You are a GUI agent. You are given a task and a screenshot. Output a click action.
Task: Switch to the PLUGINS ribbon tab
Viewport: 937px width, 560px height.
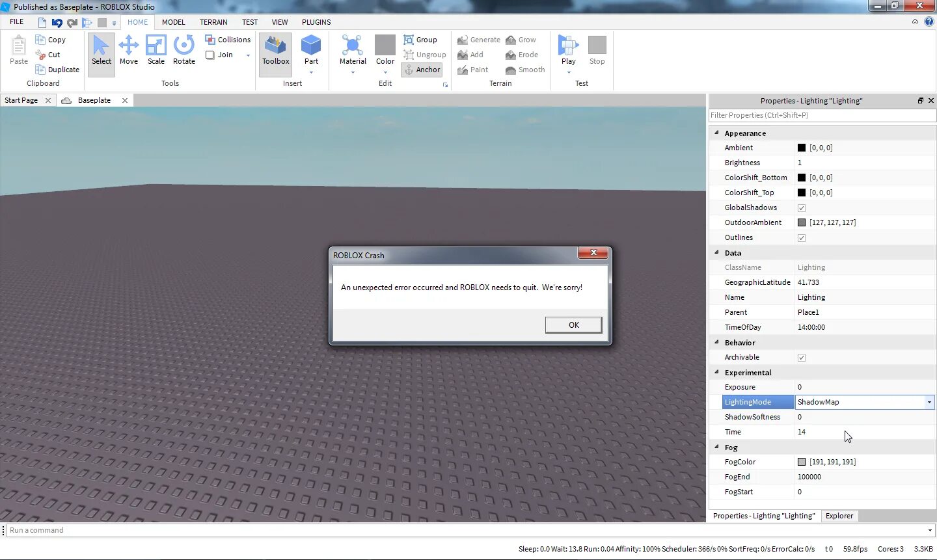tap(316, 22)
